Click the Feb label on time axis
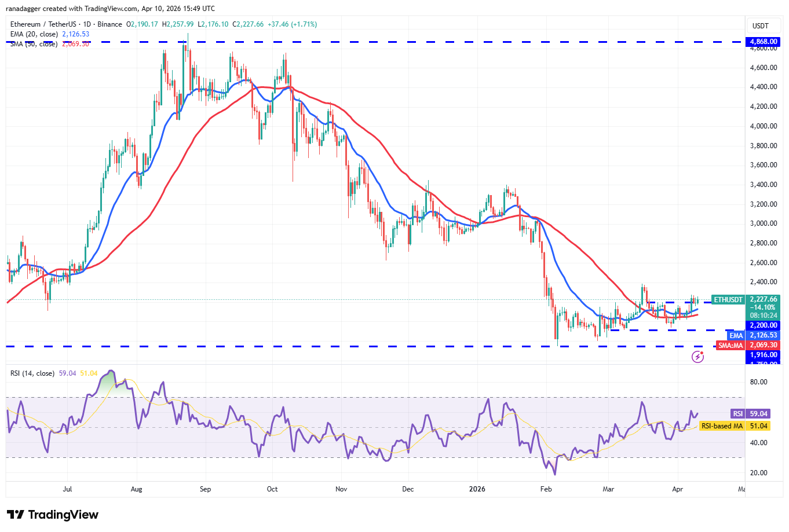Viewport: 789px width, 532px height. (546, 489)
